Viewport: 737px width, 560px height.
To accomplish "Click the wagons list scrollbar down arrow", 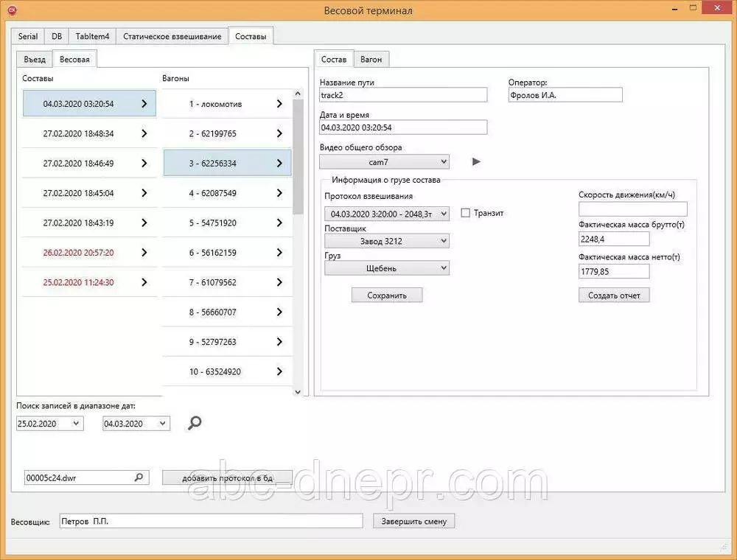I will tap(298, 392).
